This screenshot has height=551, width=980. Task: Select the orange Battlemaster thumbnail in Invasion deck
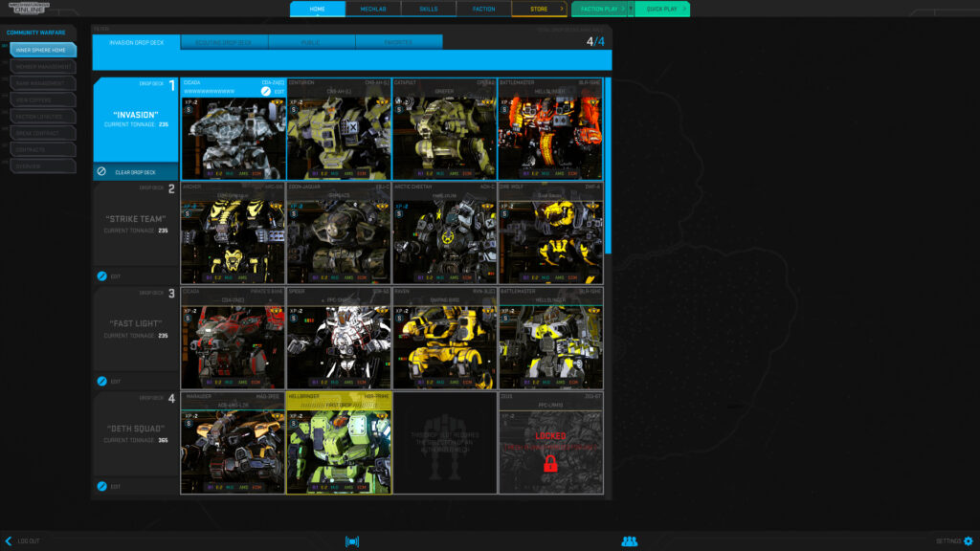(550, 138)
